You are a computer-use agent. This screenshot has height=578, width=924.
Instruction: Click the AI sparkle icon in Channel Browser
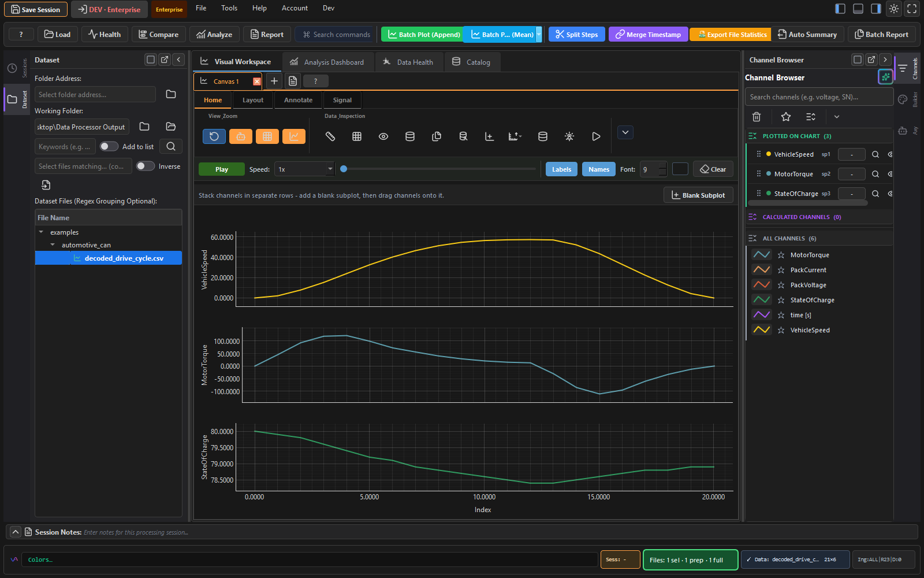click(885, 77)
